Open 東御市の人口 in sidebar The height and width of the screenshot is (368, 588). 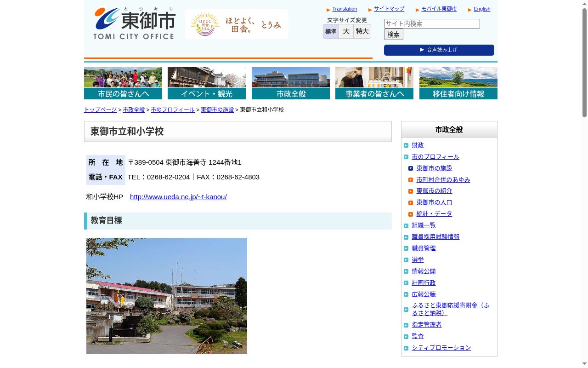click(x=434, y=202)
